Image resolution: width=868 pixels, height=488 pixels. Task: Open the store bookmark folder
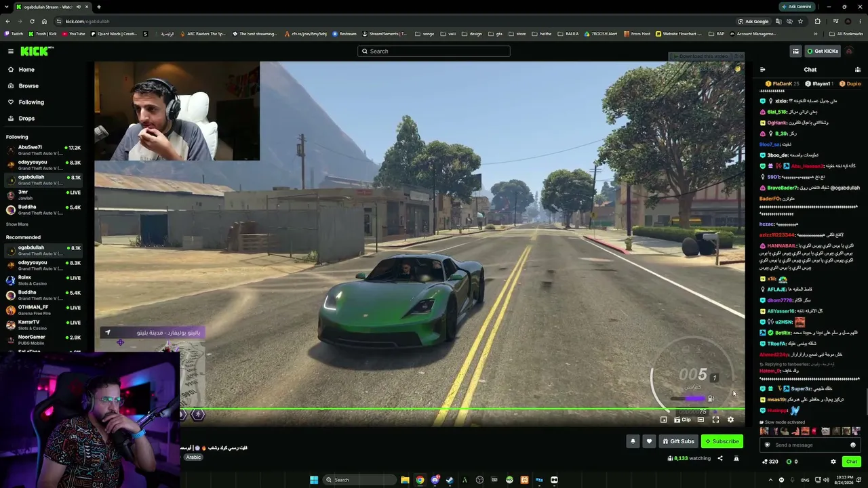[x=517, y=33]
